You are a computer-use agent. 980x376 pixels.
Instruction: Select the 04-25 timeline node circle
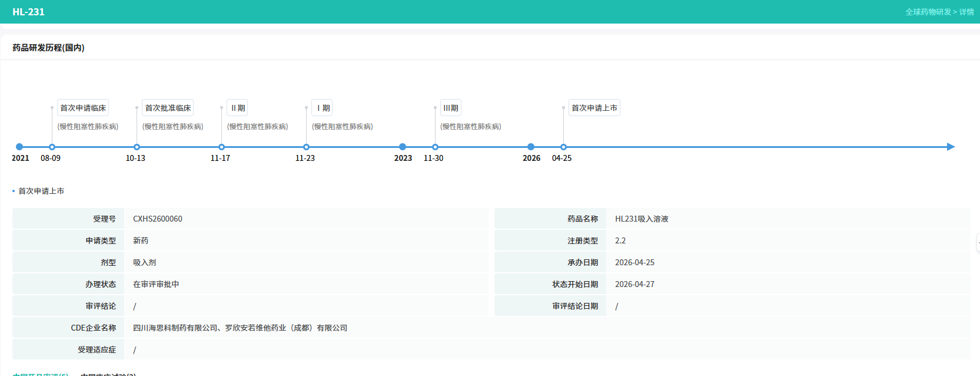(563, 147)
